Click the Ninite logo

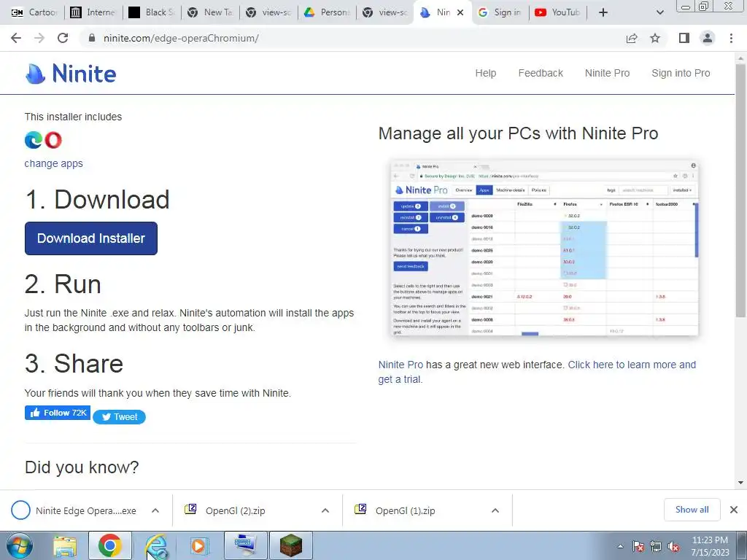(71, 74)
